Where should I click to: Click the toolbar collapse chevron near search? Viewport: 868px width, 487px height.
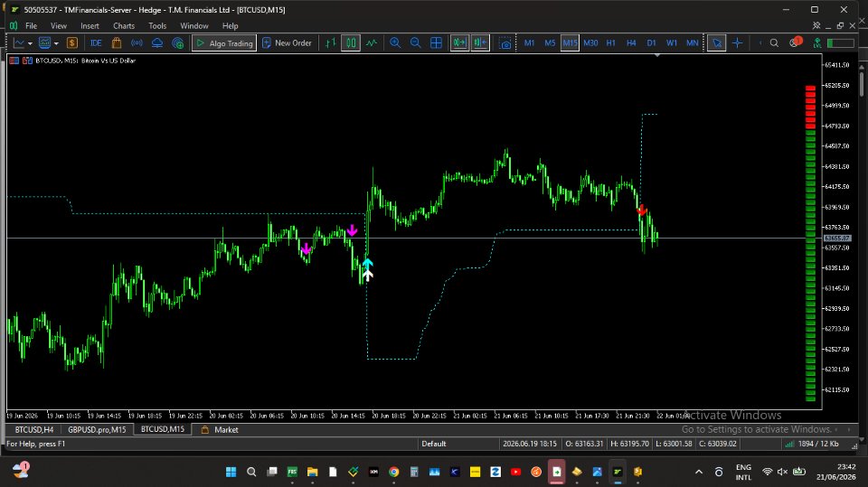760,42
